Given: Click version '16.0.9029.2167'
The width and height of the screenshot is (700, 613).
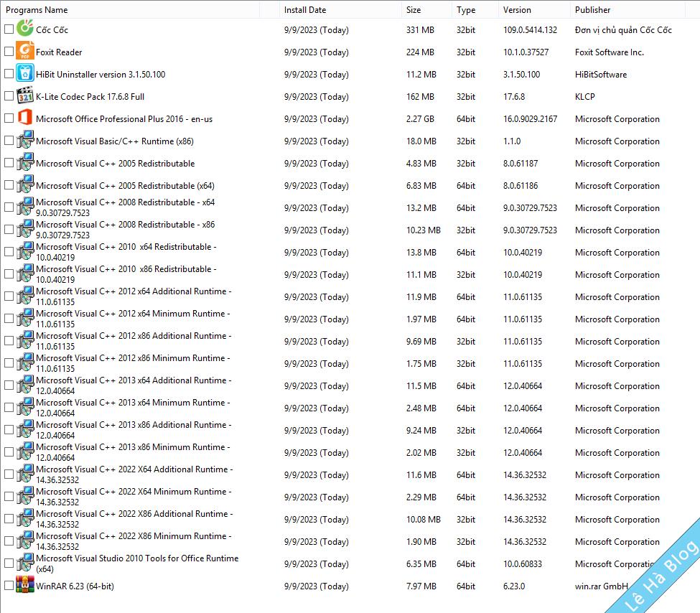Looking at the screenshot, I should tap(530, 119).
